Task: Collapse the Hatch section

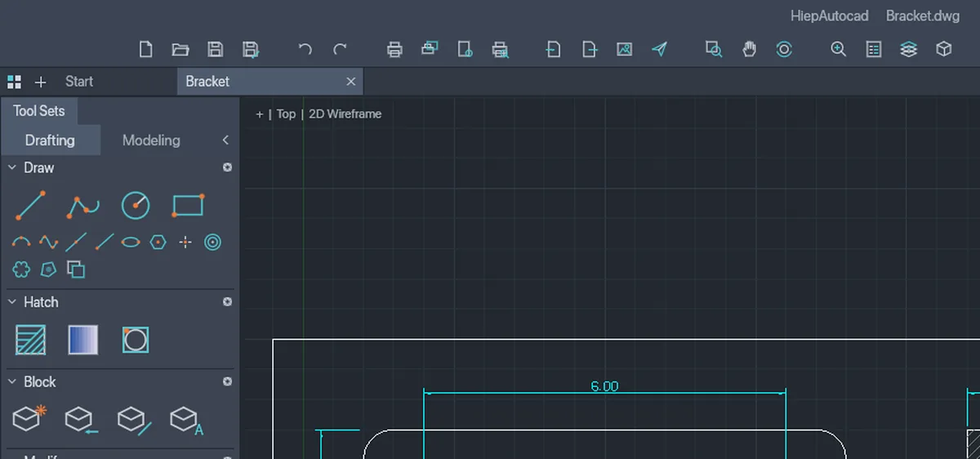Action: [12, 301]
